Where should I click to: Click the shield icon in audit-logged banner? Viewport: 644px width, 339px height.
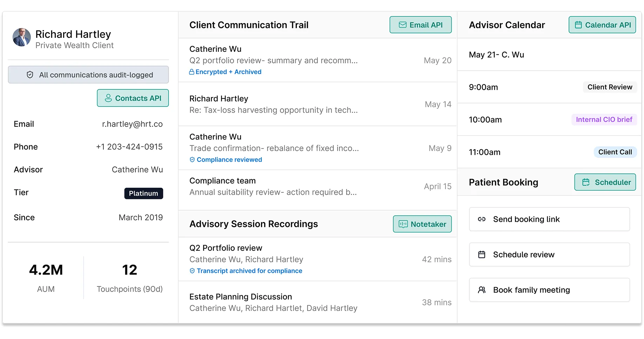[x=30, y=75]
